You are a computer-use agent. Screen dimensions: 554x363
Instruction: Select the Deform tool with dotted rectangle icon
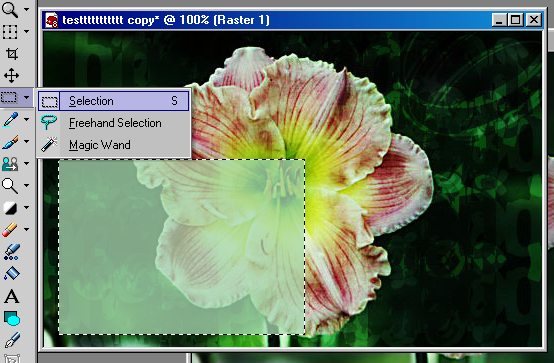coord(10,32)
